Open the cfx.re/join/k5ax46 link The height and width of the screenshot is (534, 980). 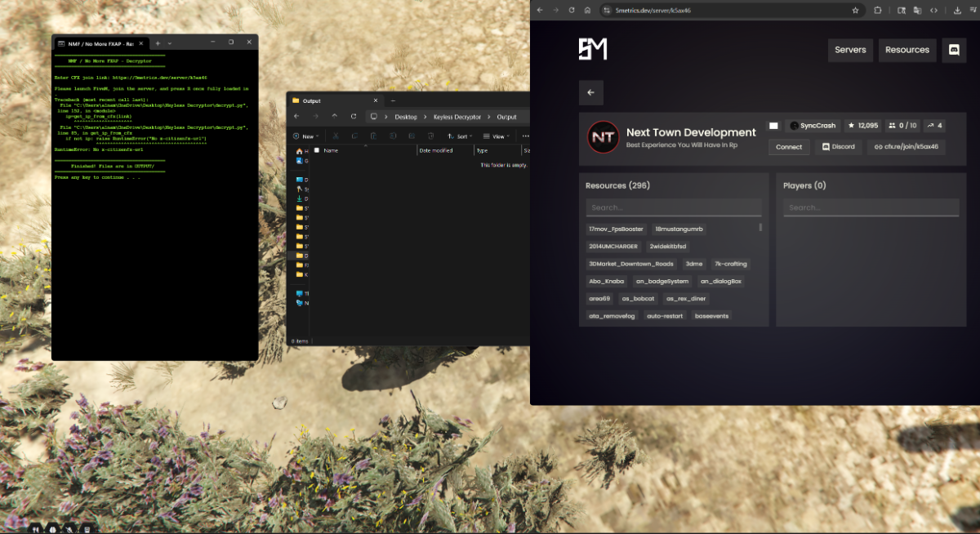(906, 147)
